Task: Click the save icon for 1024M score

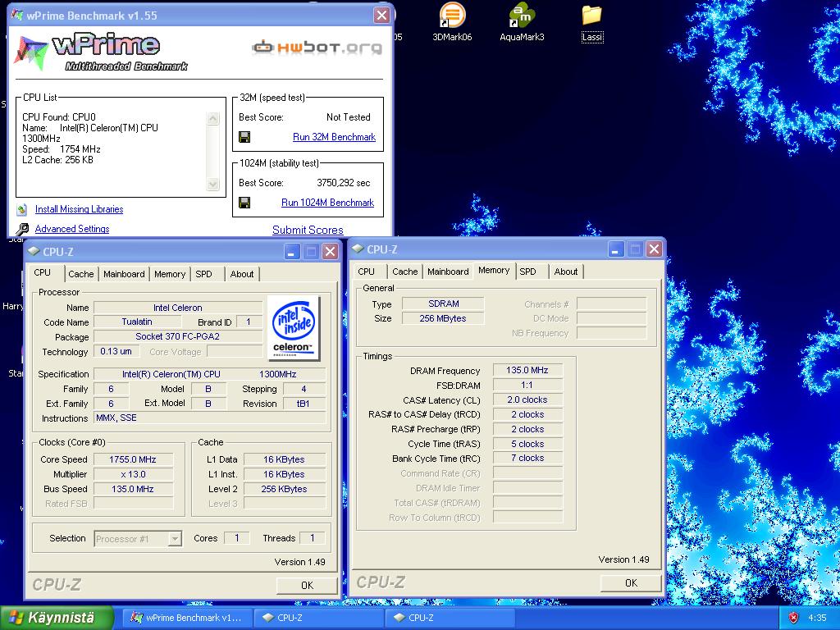Action: (244, 203)
